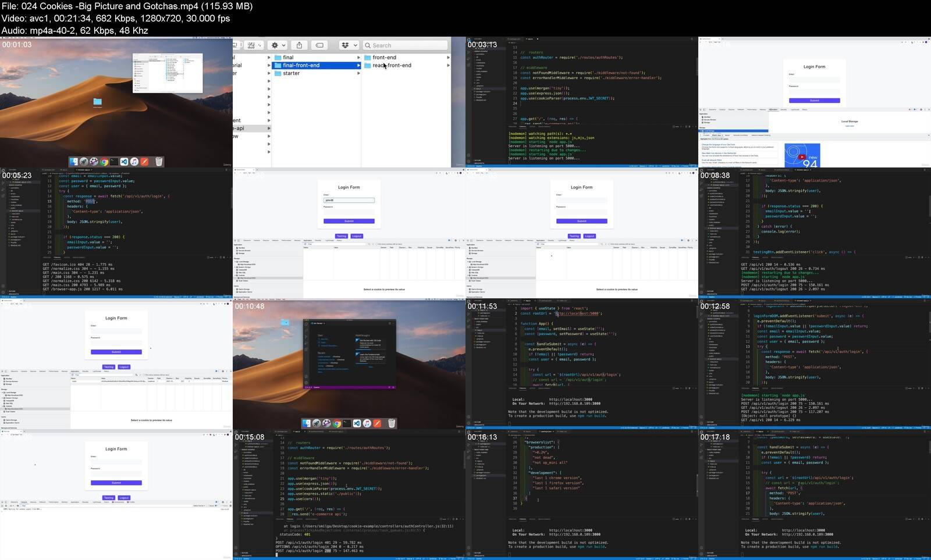Click '[Object: null prototype] {}' terminal line

769,416
